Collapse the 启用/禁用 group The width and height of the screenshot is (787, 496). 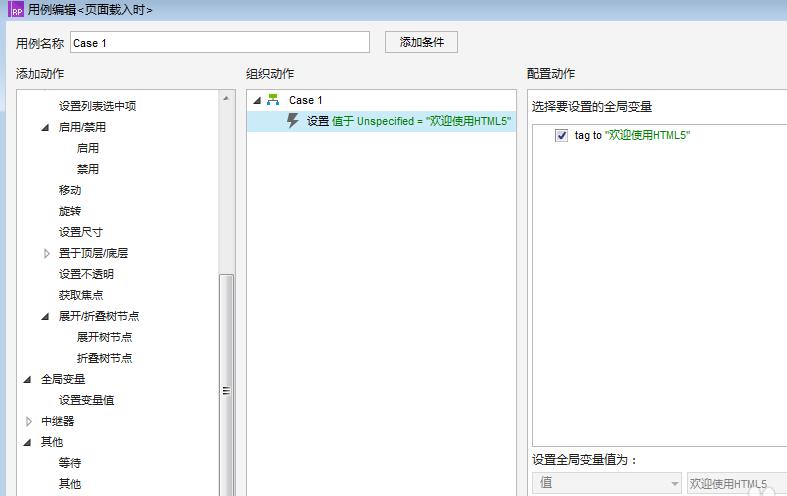(x=45, y=128)
